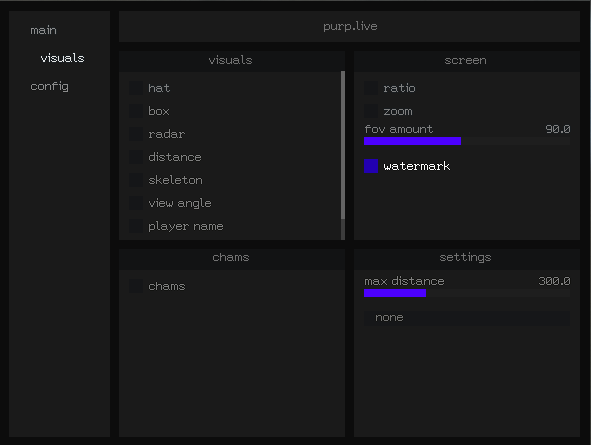Toggle the box checkbox
Screen dimensions: 591x445
[x=136, y=111]
